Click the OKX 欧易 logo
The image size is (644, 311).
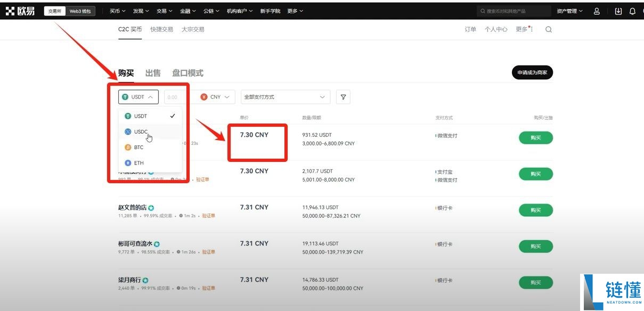click(x=20, y=11)
